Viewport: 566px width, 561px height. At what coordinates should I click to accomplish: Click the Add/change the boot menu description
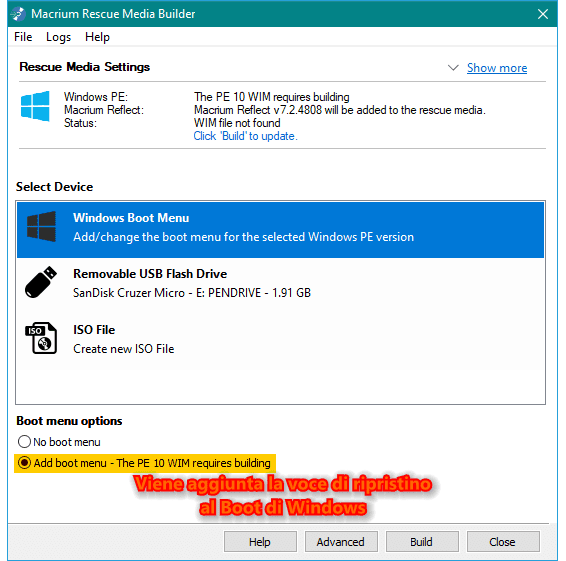pyautogui.click(x=243, y=237)
